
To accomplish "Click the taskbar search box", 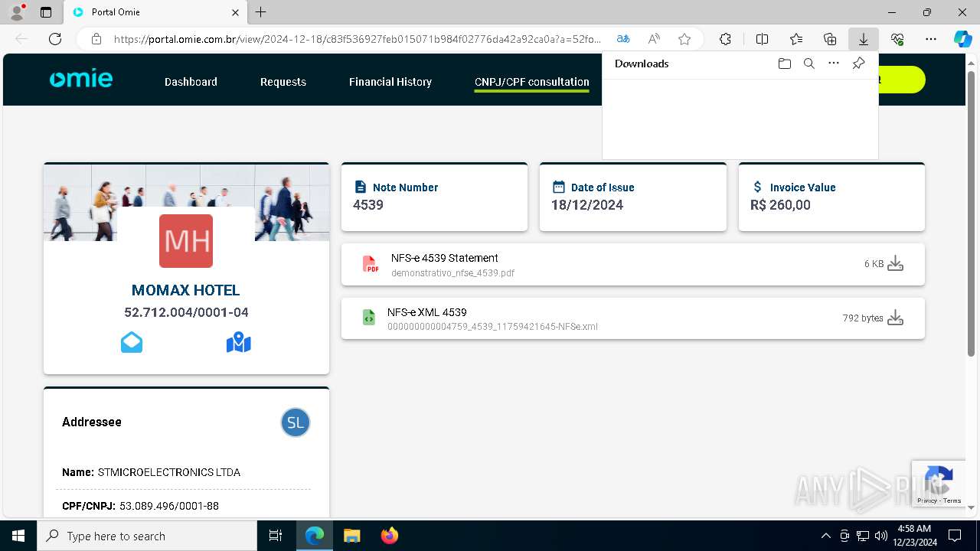I will [x=147, y=536].
